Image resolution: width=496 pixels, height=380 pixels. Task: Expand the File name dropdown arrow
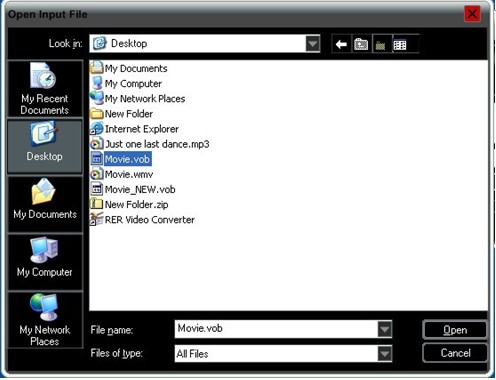384,329
